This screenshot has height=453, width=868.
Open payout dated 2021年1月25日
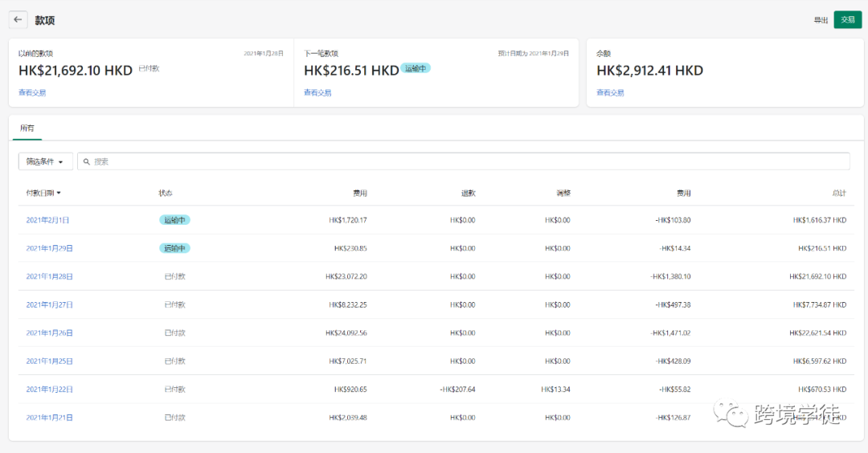(49, 361)
